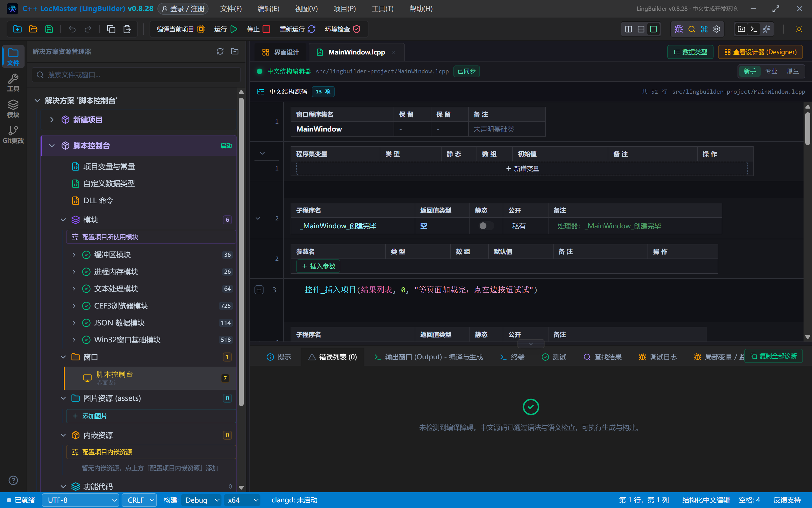The width and height of the screenshot is (812, 508).
Task: Click the new project icon in toolbar
Action: [17, 29]
